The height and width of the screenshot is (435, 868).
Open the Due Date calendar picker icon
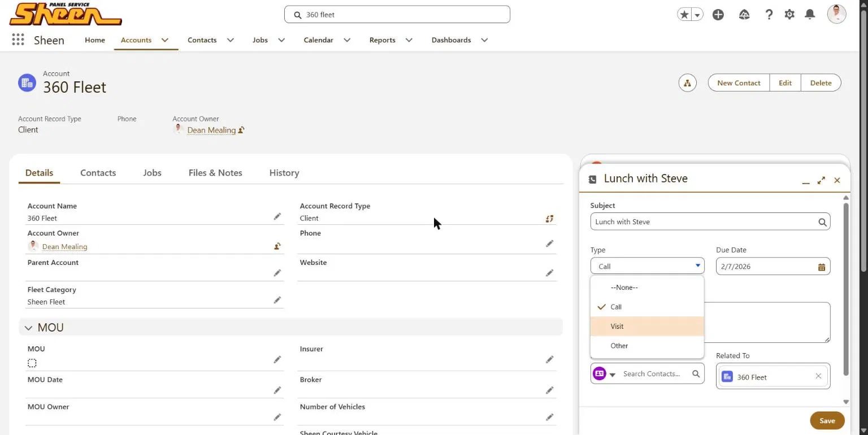[x=822, y=267]
